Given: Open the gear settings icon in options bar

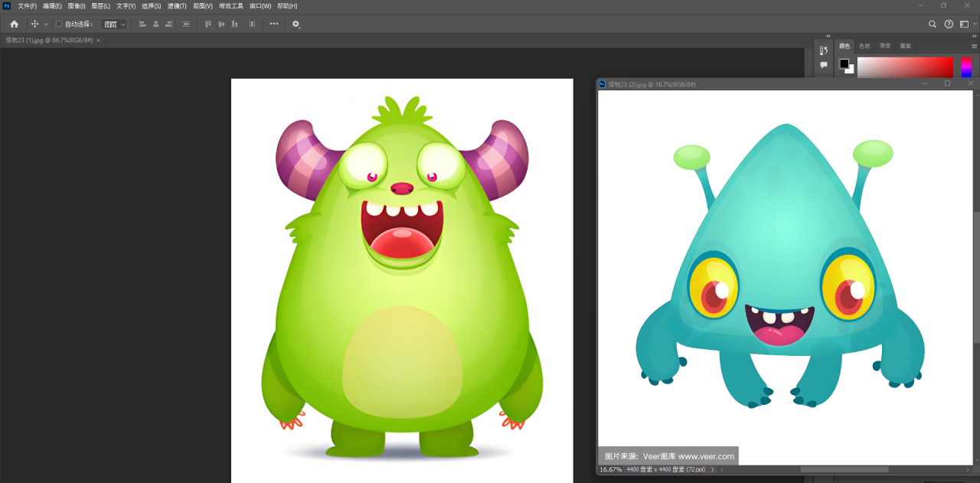Looking at the screenshot, I should [x=296, y=24].
